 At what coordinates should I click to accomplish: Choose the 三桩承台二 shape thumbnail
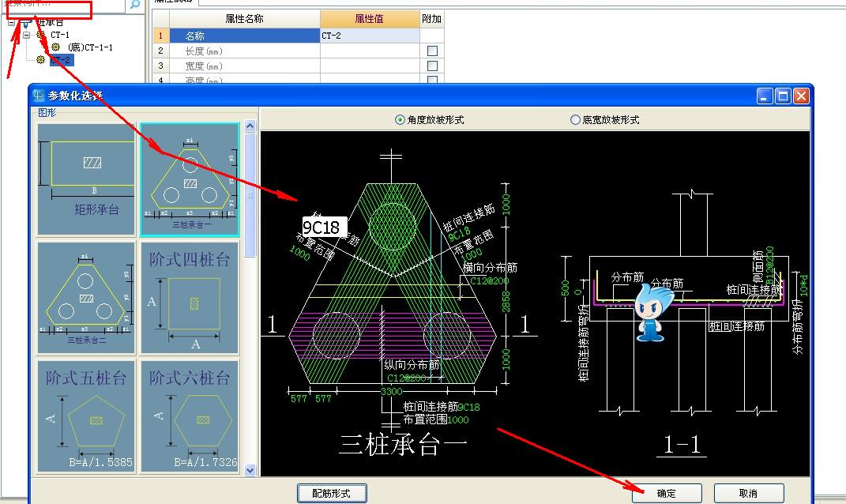(86, 297)
